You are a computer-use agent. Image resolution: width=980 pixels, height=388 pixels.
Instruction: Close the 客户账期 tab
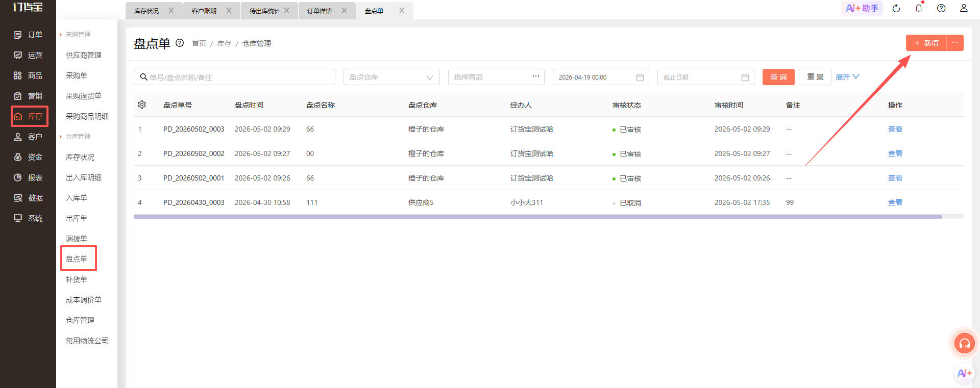click(229, 10)
